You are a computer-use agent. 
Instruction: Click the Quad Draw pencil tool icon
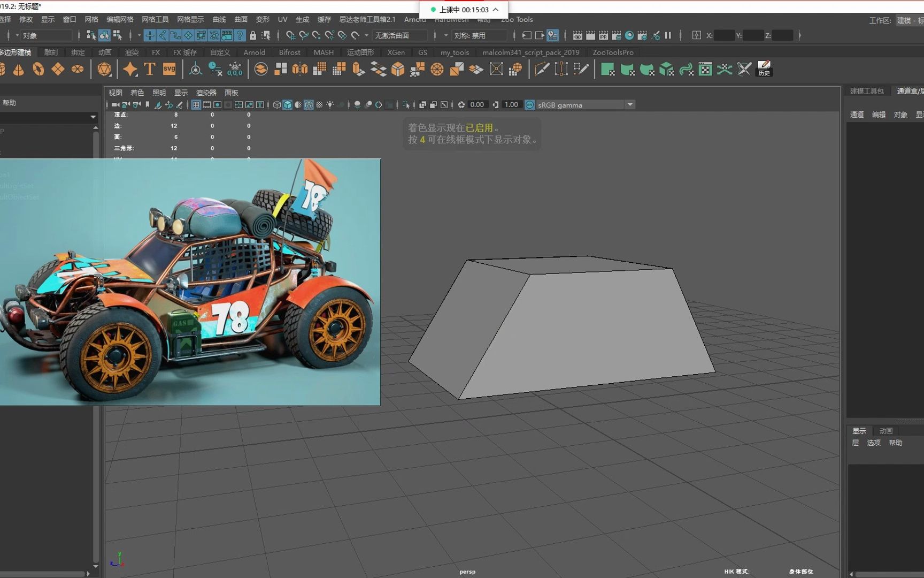(581, 69)
